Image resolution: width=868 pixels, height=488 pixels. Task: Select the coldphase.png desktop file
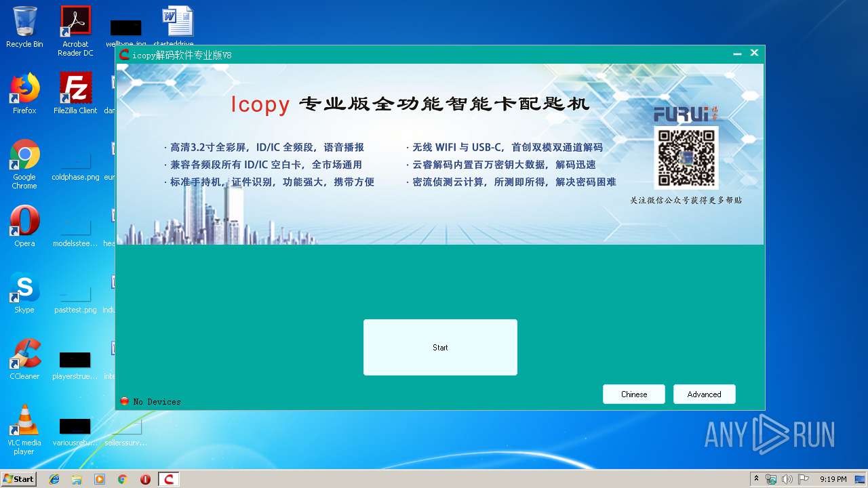click(75, 165)
